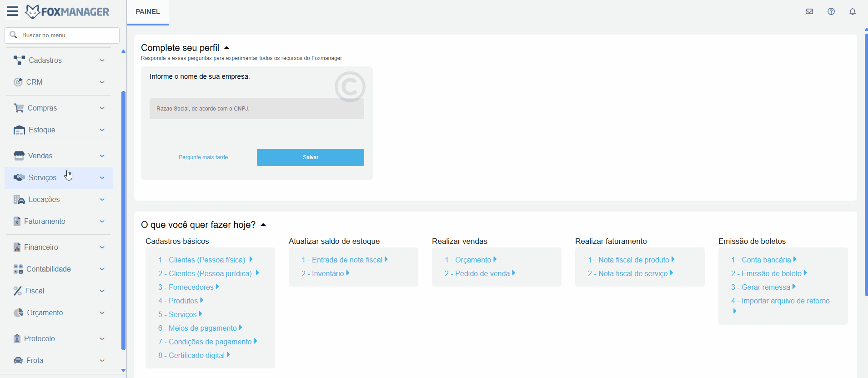Focus the Razao Social input field

click(256, 109)
